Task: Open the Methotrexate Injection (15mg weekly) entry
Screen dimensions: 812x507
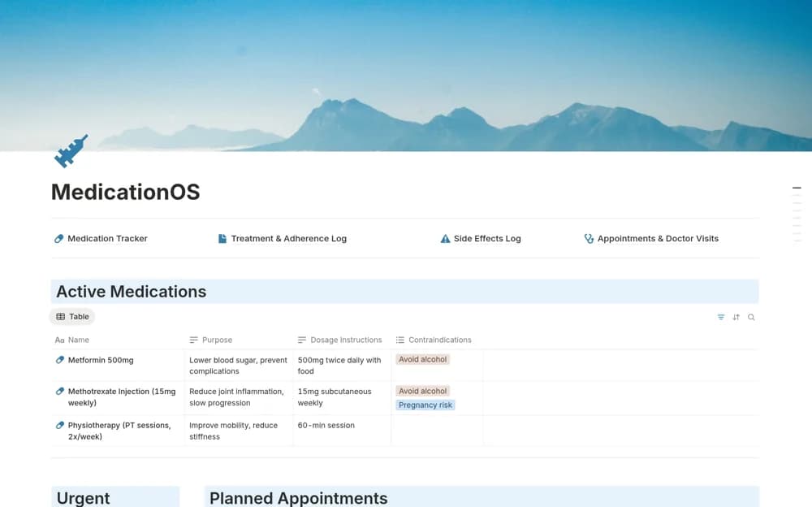Action: [x=122, y=397]
